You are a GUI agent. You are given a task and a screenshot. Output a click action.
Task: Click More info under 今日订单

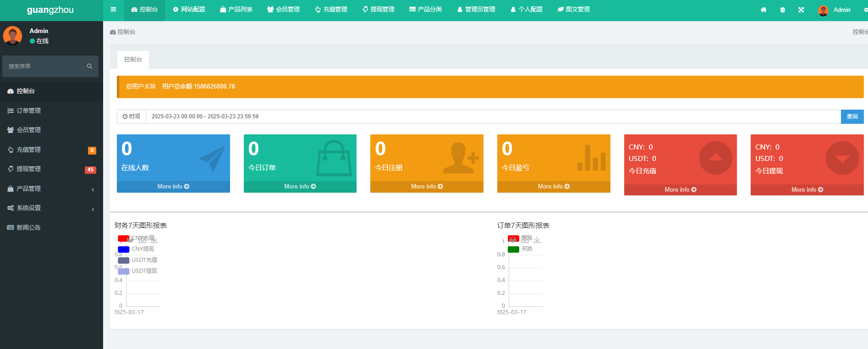[x=300, y=187]
